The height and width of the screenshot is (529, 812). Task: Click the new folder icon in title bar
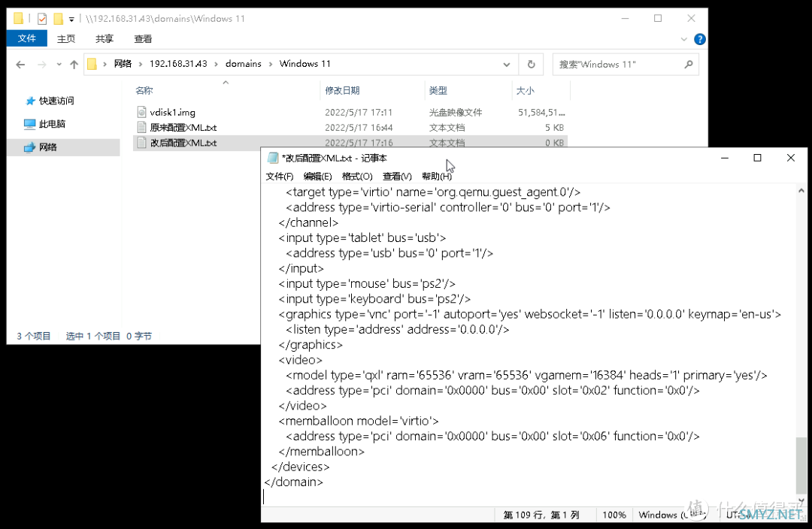click(x=59, y=19)
